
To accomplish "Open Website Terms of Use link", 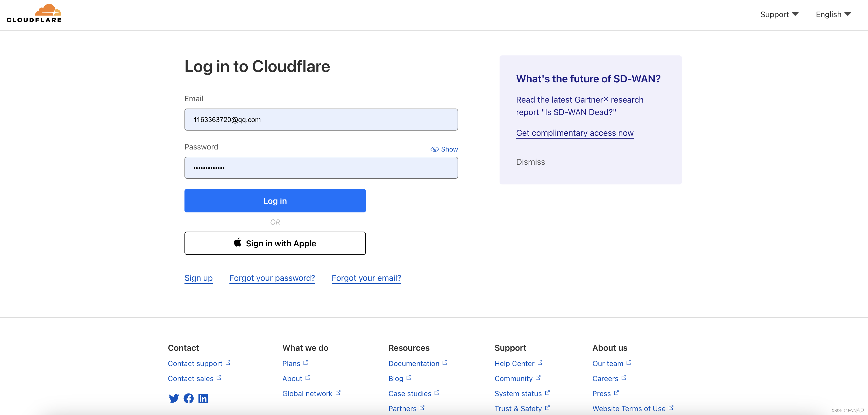I will [x=633, y=409].
